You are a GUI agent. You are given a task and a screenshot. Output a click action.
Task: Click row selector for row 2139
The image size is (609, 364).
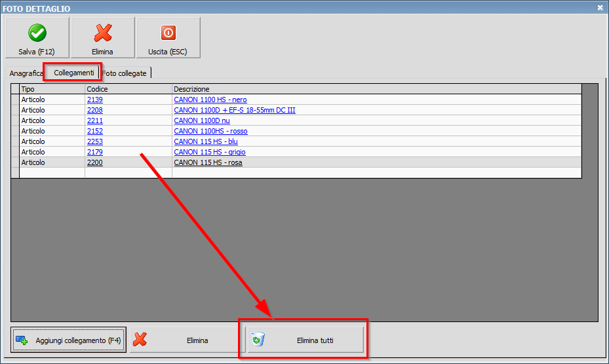[15, 100]
